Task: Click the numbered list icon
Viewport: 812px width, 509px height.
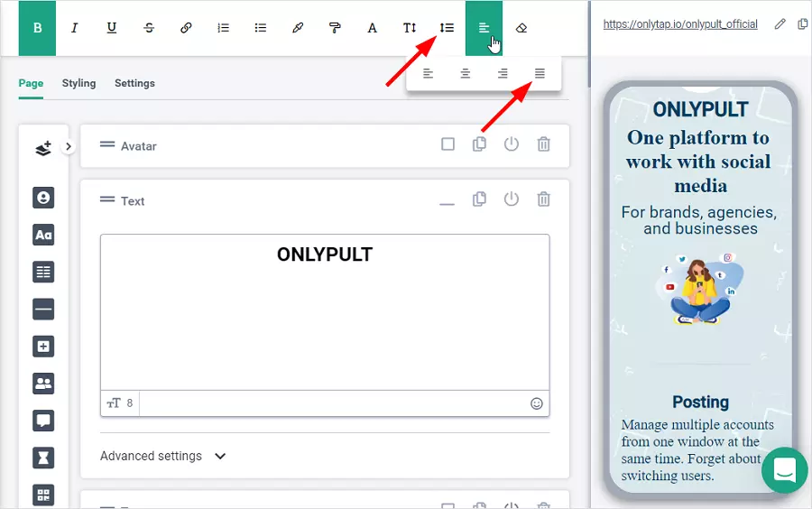Action: [x=223, y=28]
